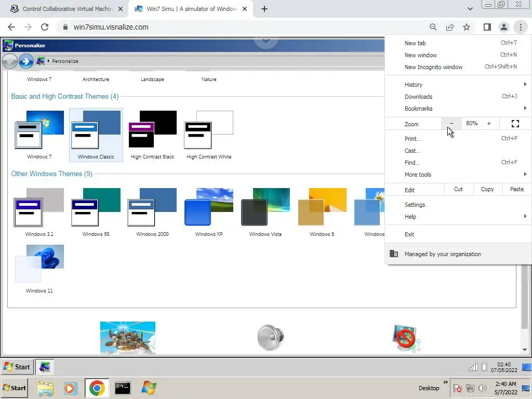Choose the High Contrast Black theme

(x=153, y=129)
